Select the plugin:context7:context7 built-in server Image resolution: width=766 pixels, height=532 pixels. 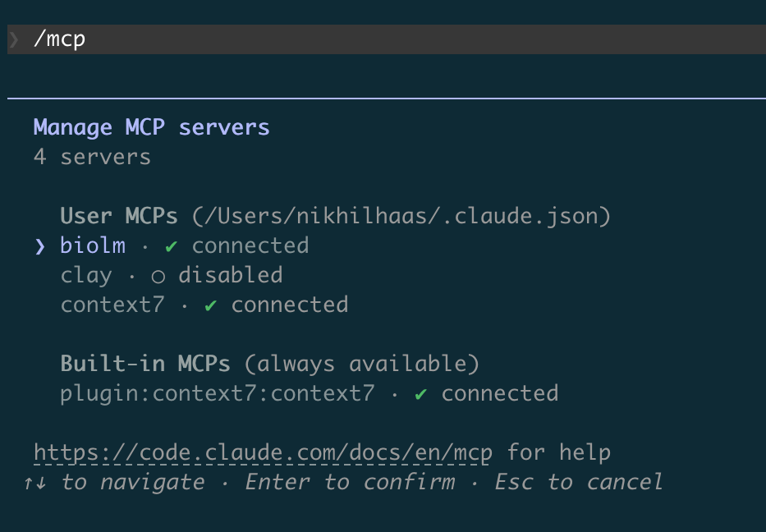[217, 393]
